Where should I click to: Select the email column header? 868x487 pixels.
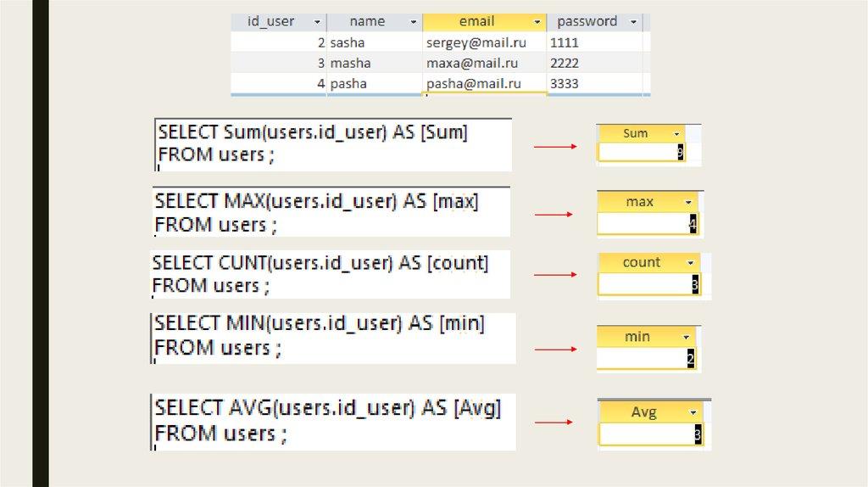coord(476,22)
